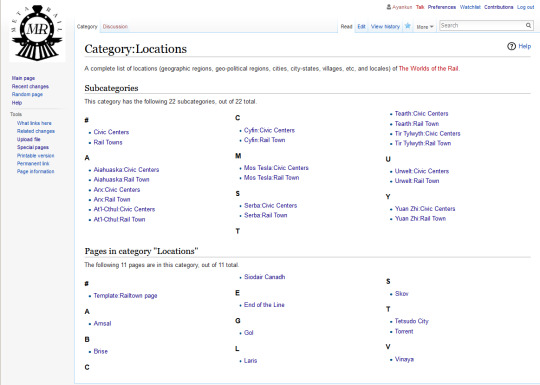
Task: Open the More dropdown menu
Action: click(x=425, y=27)
